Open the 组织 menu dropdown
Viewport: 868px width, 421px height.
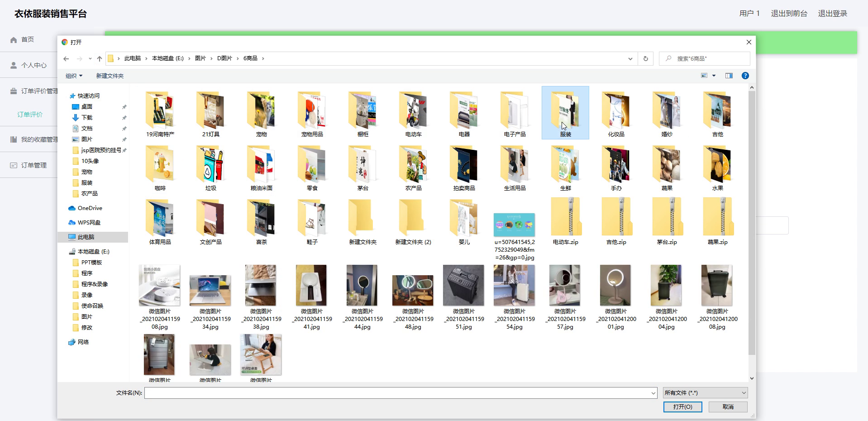(74, 76)
